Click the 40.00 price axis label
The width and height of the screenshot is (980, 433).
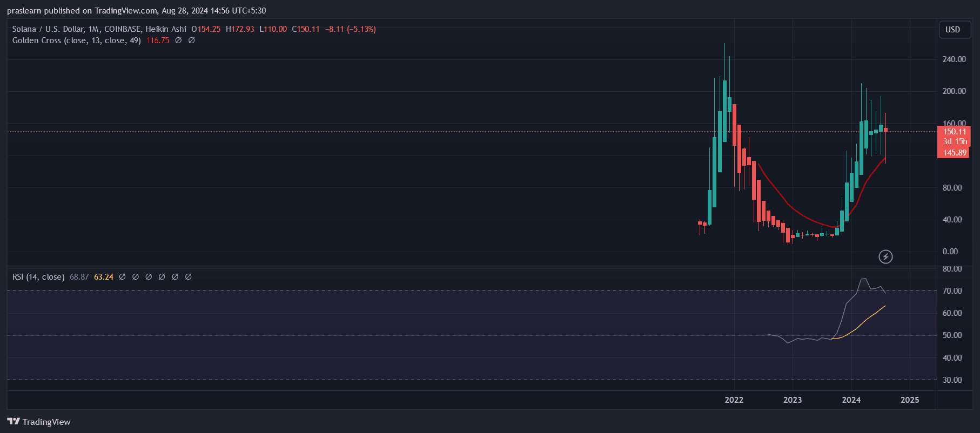tap(952, 220)
